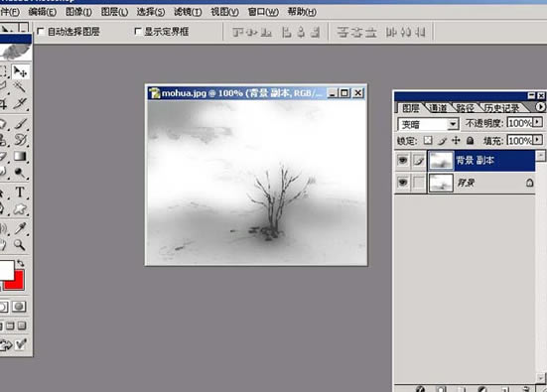Select the 背景 layer name

pyautogui.click(x=466, y=183)
